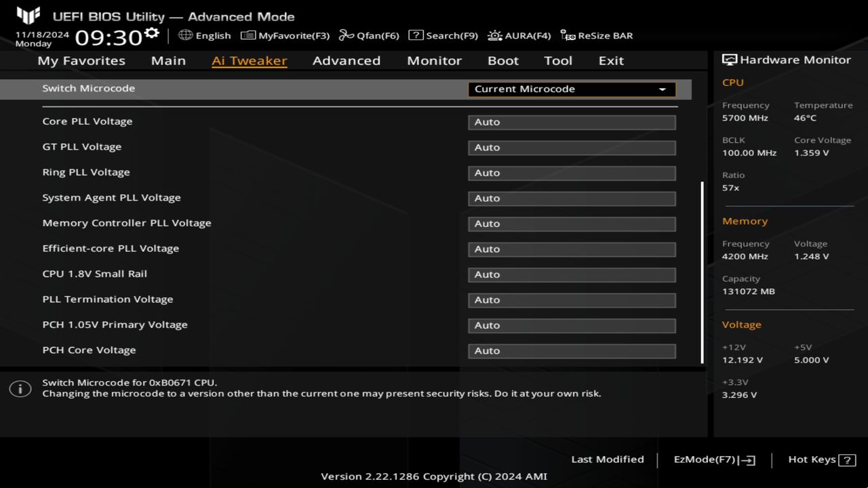
Task: Click the settings list vertical scrollbar
Action: pos(702,272)
